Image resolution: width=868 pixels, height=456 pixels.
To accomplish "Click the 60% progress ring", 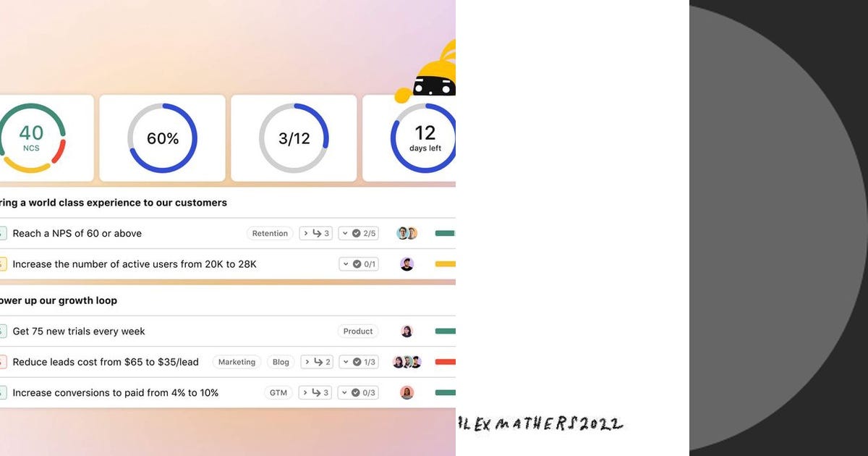I will pyautogui.click(x=163, y=138).
